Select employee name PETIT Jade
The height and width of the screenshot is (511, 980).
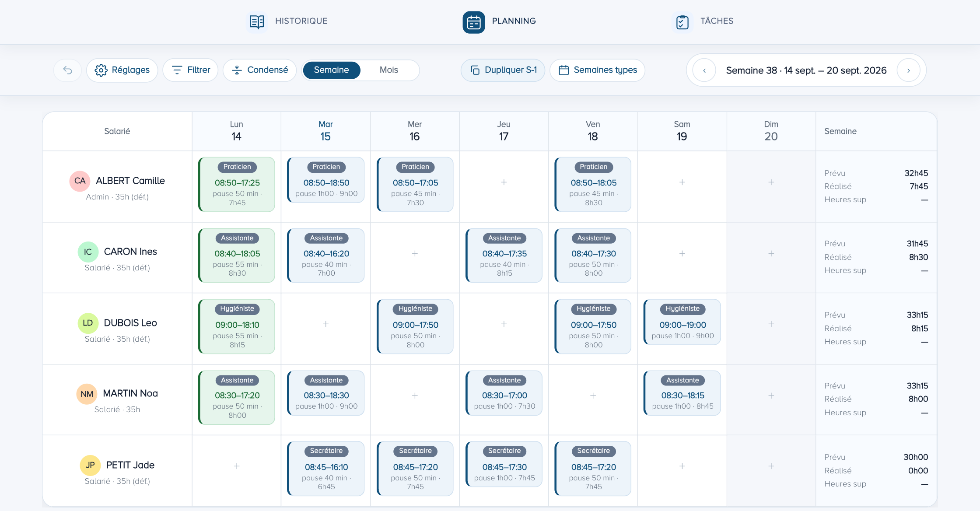130,465
